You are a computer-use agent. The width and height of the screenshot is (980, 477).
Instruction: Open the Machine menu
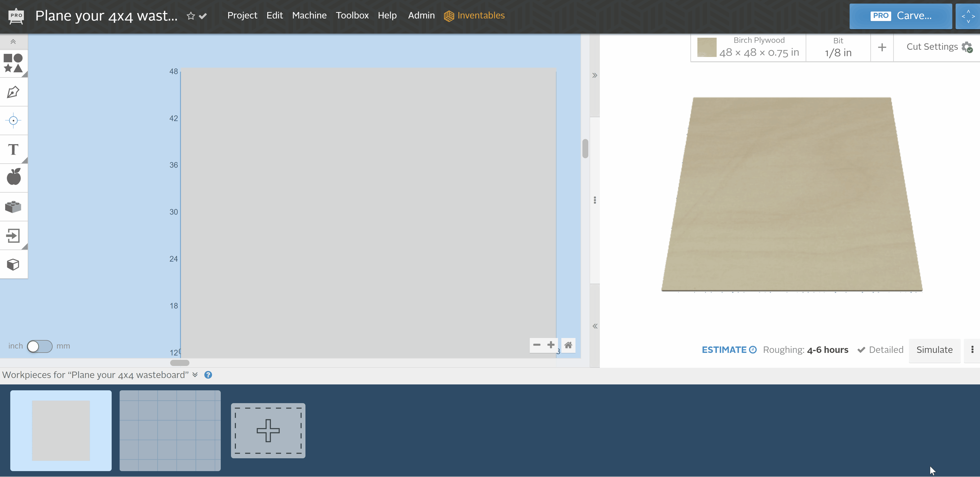coord(309,15)
